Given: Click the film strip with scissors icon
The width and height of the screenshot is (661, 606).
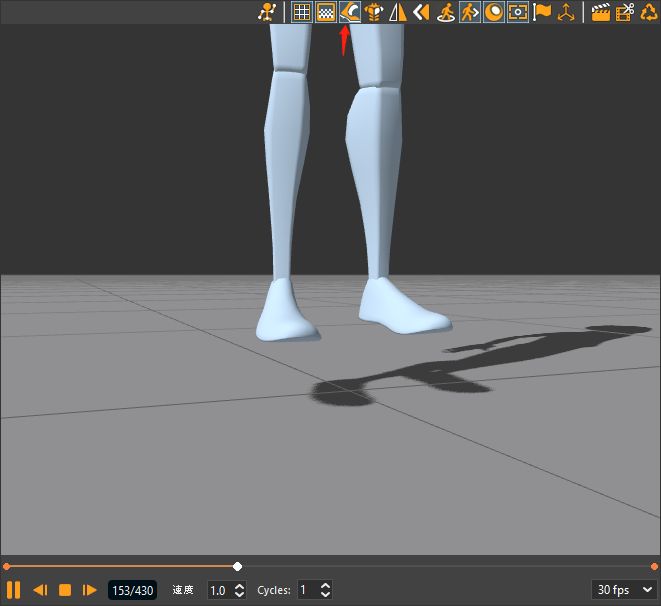Looking at the screenshot, I should click(x=625, y=12).
